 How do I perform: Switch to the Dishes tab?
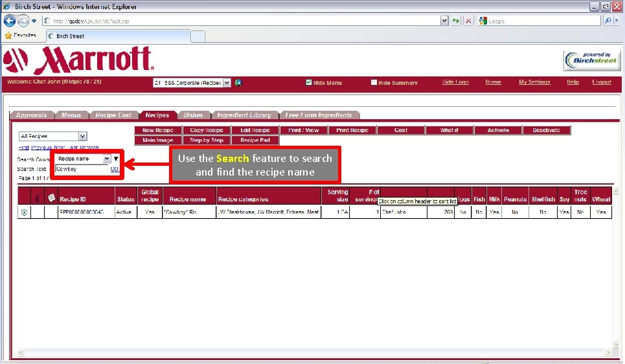coord(193,115)
